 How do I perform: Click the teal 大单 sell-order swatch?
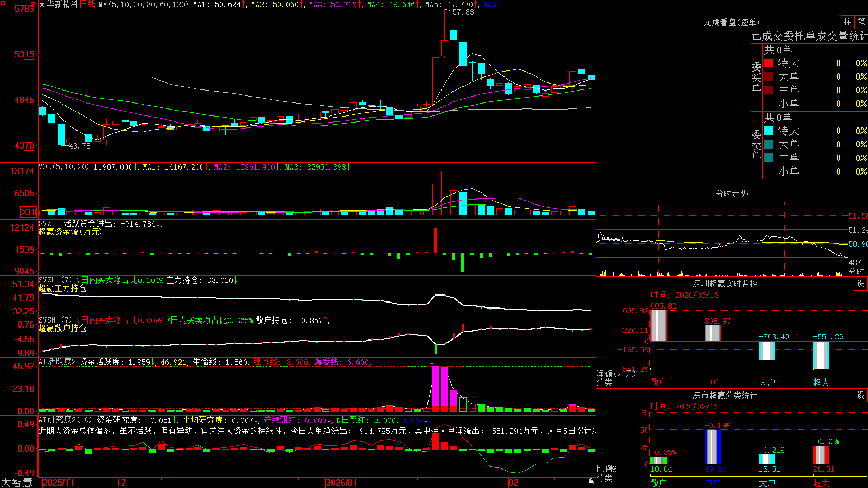coord(768,144)
